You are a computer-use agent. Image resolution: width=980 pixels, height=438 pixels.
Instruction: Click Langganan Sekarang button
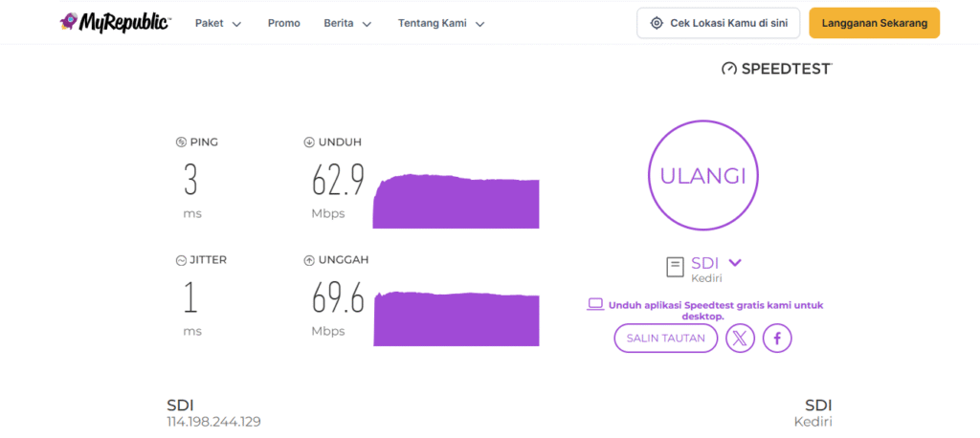point(874,23)
